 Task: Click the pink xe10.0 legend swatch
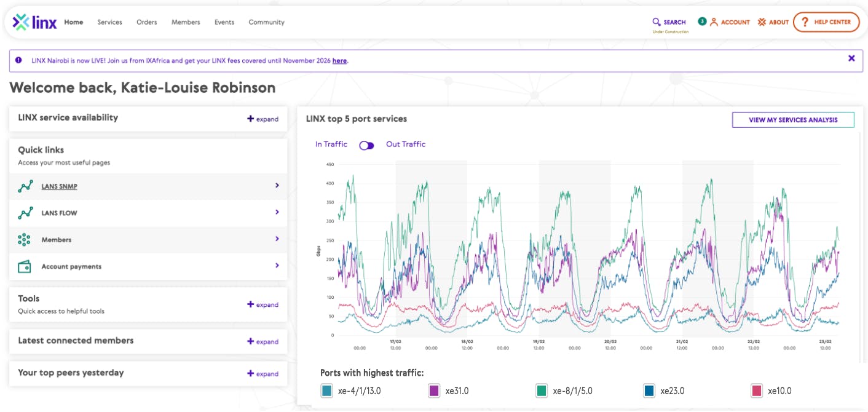(757, 390)
